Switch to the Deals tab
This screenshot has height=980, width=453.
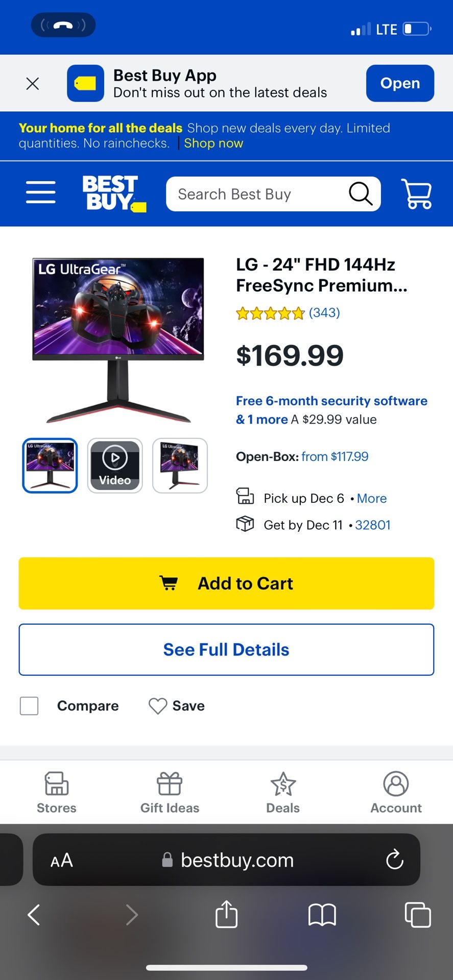283,793
